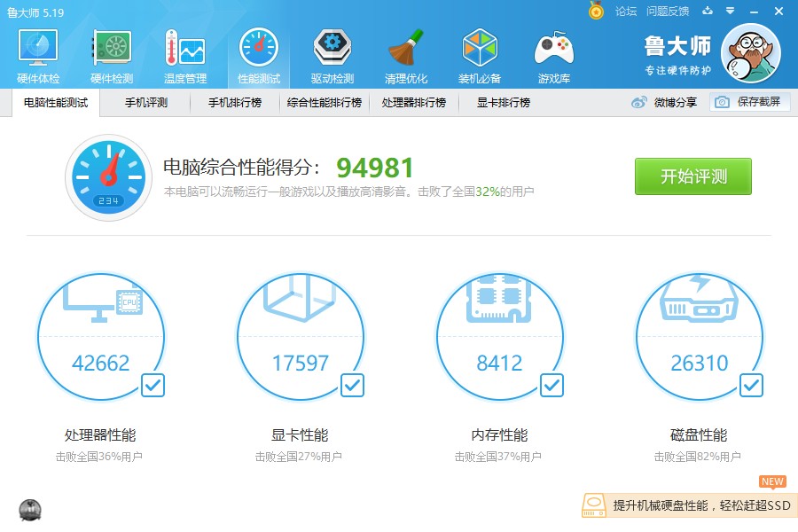Click the 保存截屏 screenshot button
Screen dimensions: 798x532
[x=750, y=102]
